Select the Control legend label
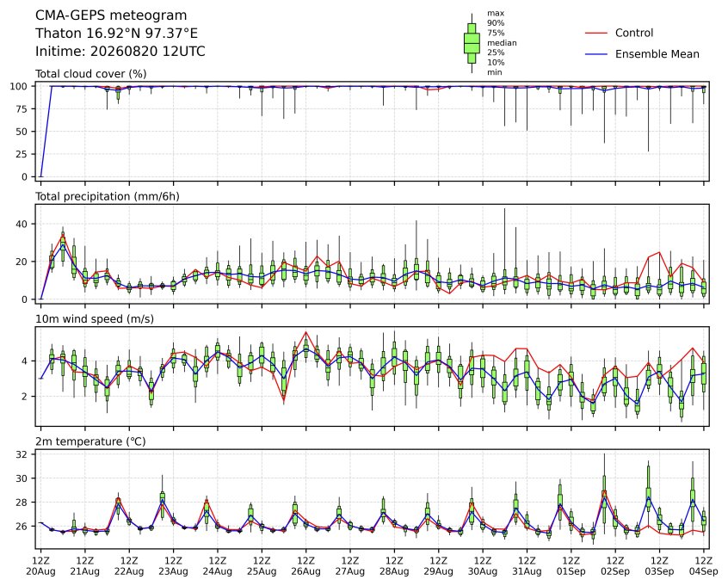 coord(633,33)
